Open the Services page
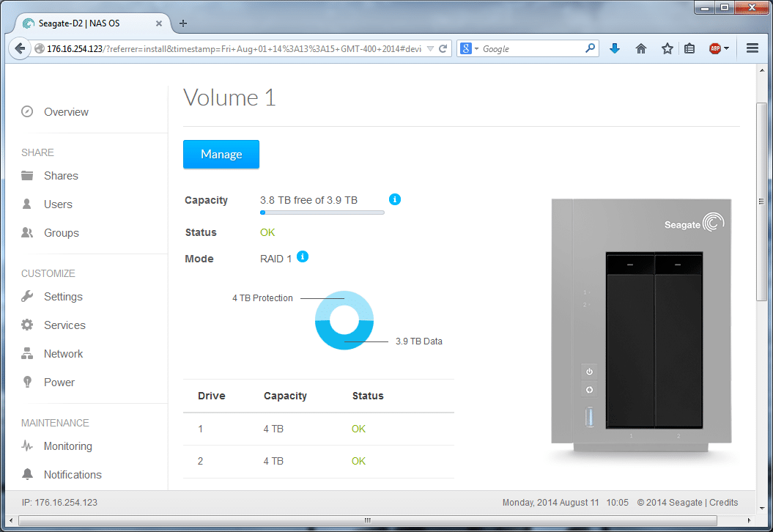The image size is (773, 532). pyautogui.click(x=64, y=325)
